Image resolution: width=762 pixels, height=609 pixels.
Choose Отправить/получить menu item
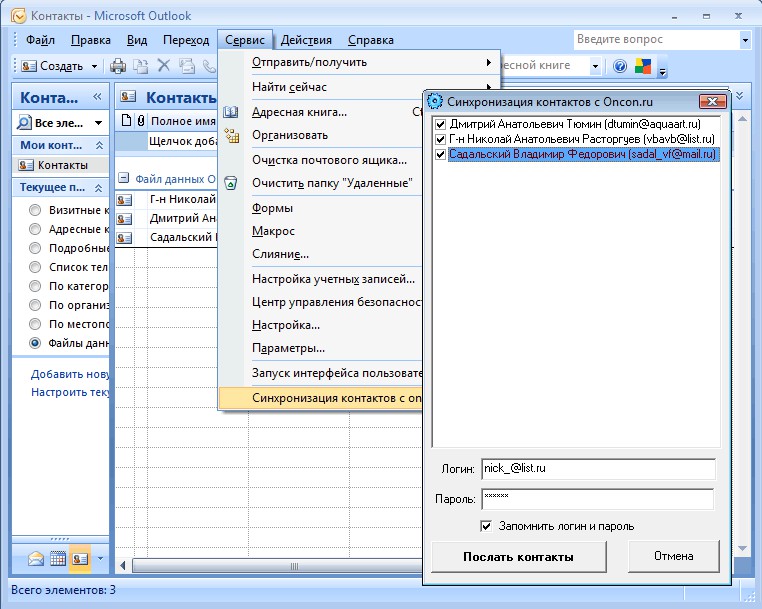360,62
